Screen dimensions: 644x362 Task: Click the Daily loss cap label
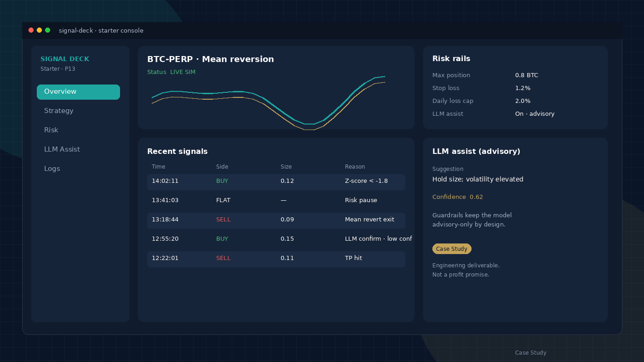tap(453, 101)
